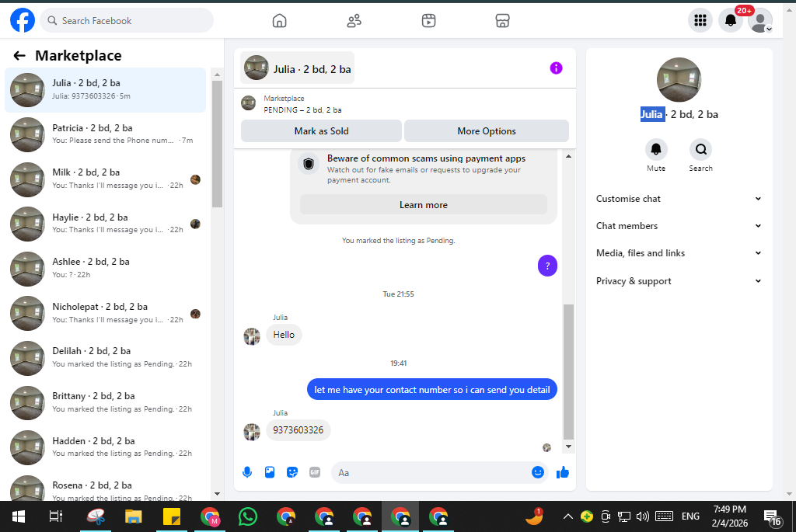Open the Hadden conversation in the list
796x532 pixels.
pos(106,447)
